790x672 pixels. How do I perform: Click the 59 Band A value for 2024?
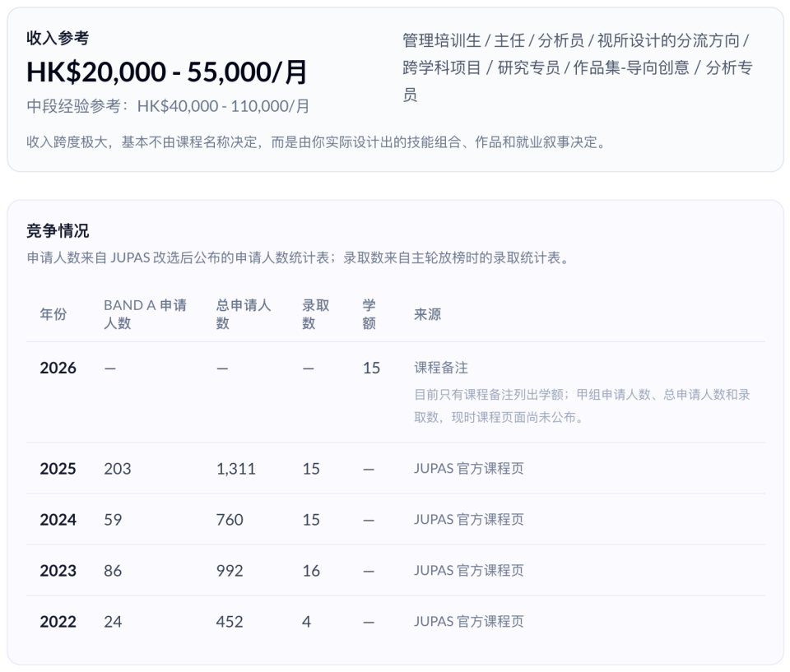coord(113,520)
